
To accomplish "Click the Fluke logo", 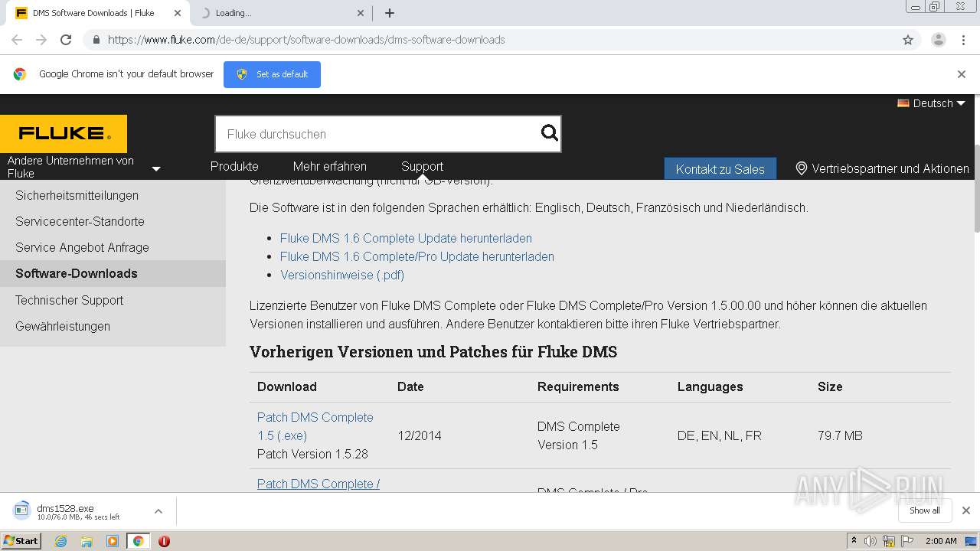I will (x=64, y=134).
